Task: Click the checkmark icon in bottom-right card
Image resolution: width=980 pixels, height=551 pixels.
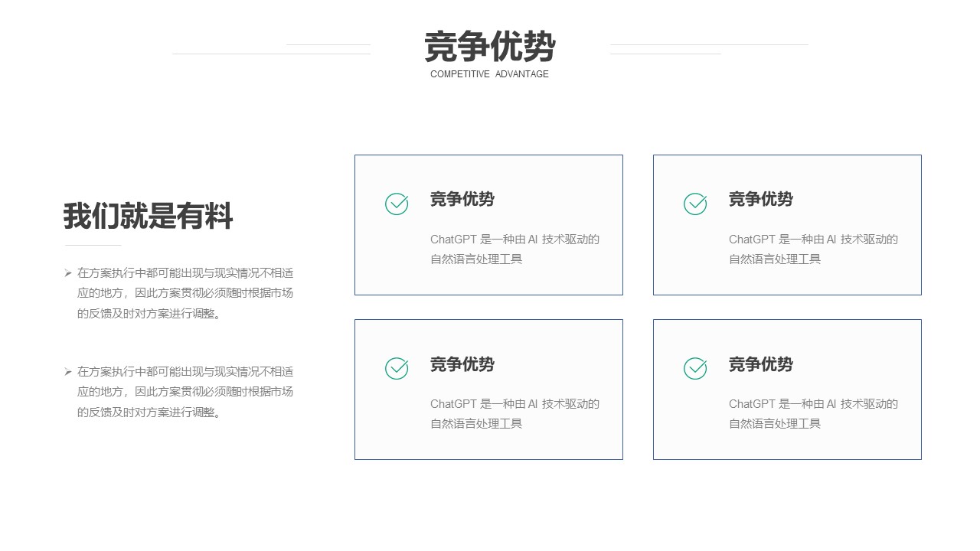Action: (x=695, y=368)
